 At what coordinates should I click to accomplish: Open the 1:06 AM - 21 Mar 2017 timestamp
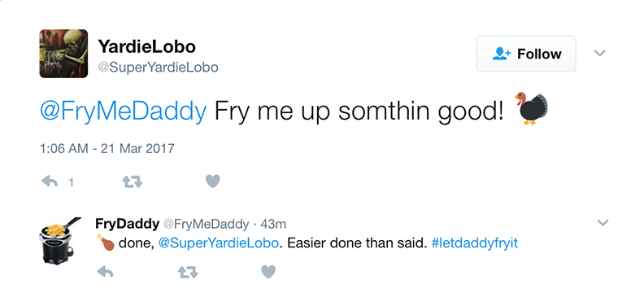coord(107,148)
